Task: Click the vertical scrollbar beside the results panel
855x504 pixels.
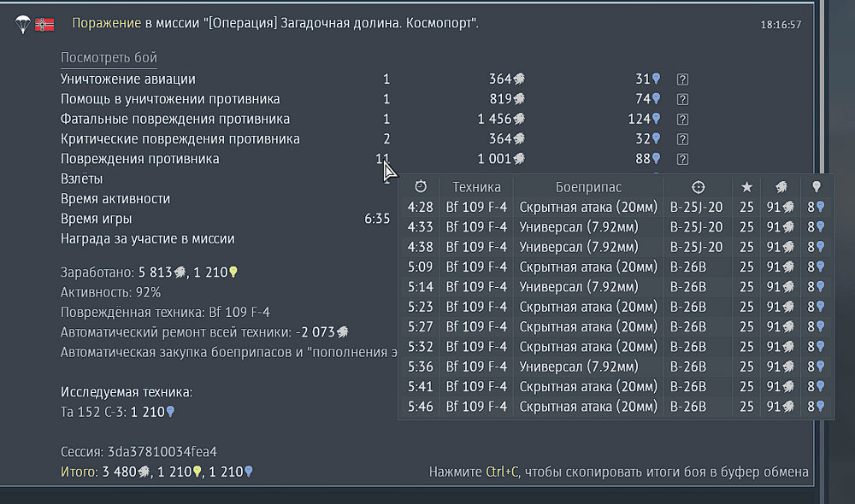Action: tap(822, 87)
